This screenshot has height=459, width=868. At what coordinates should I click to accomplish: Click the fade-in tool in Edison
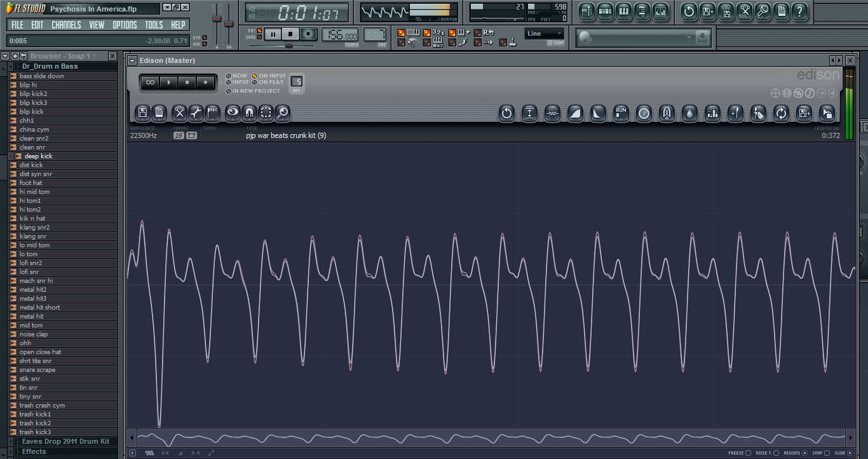[574, 113]
